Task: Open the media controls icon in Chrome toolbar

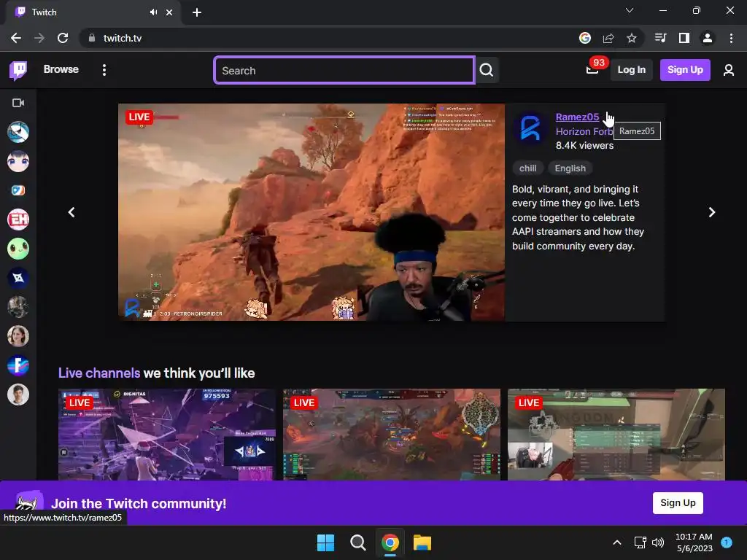Action: [x=661, y=38]
